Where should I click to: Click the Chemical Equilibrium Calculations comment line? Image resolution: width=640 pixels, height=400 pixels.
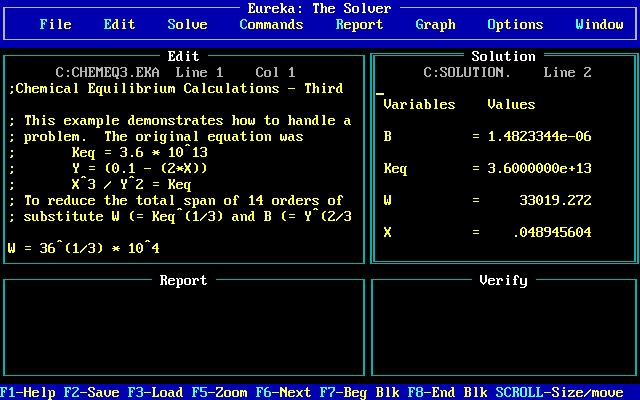coord(176,88)
